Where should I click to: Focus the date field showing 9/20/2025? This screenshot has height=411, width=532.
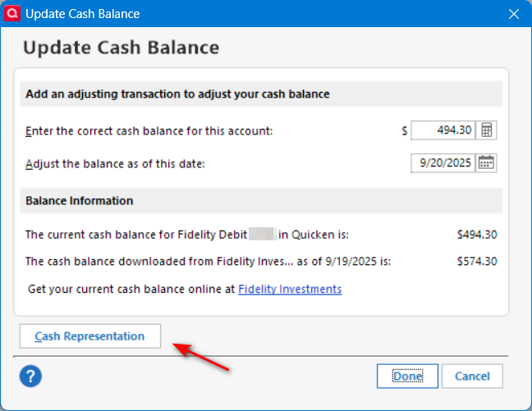[443, 163]
